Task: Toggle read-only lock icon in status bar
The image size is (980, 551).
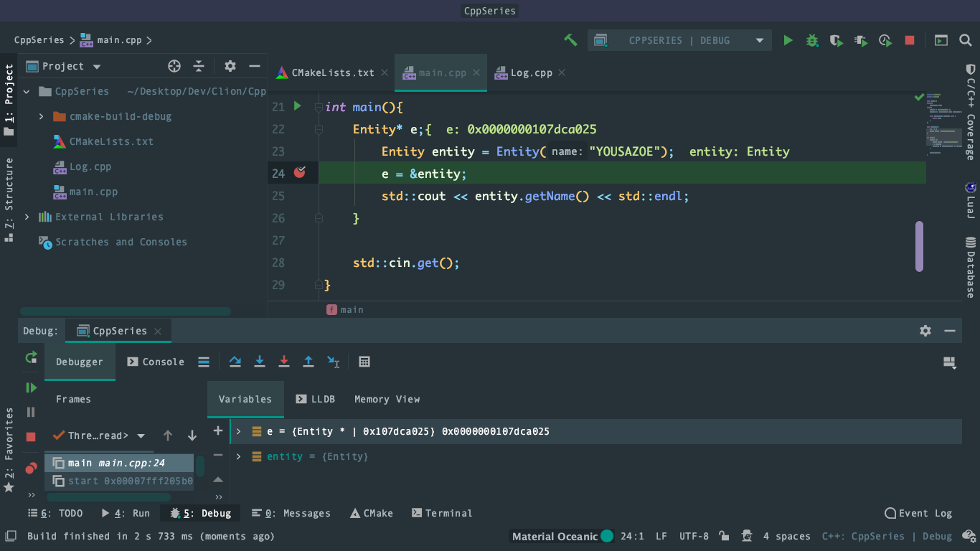Action: point(725,536)
